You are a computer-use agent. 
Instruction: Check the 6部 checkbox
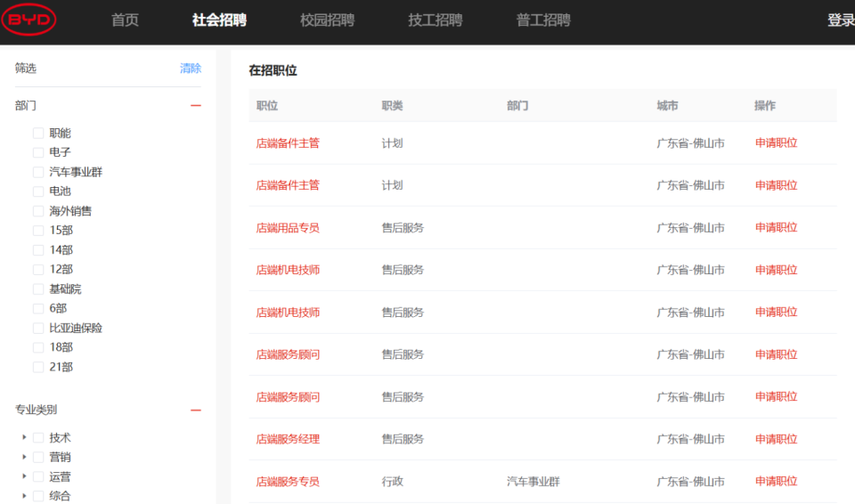point(38,308)
